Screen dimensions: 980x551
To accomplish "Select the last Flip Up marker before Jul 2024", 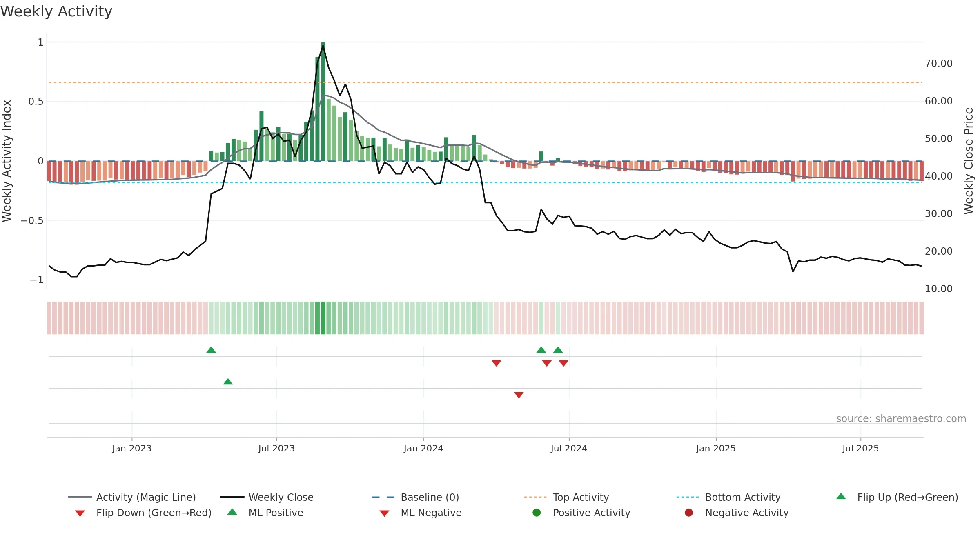I will [x=558, y=350].
